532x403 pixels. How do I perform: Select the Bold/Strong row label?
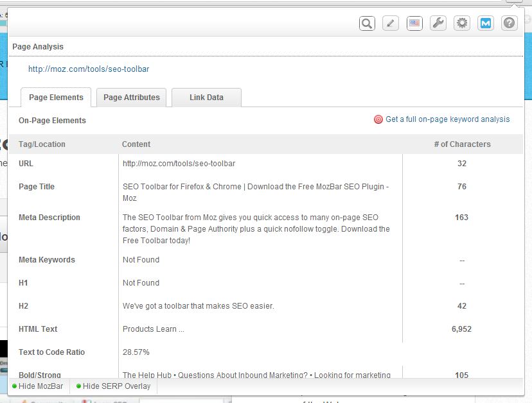click(40, 375)
